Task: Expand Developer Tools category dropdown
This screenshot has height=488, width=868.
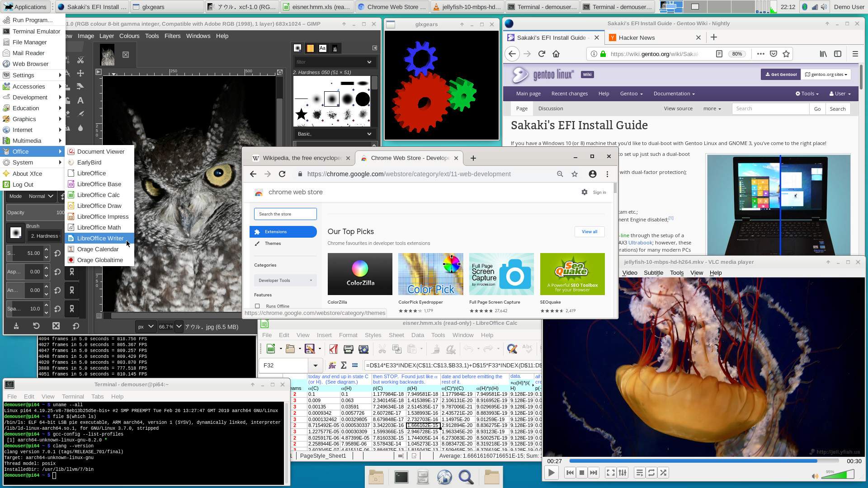Action: [285, 280]
